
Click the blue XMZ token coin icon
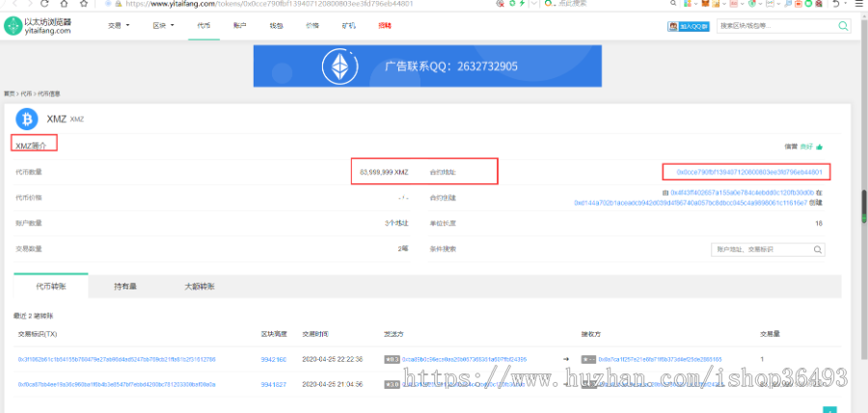tap(27, 119)
